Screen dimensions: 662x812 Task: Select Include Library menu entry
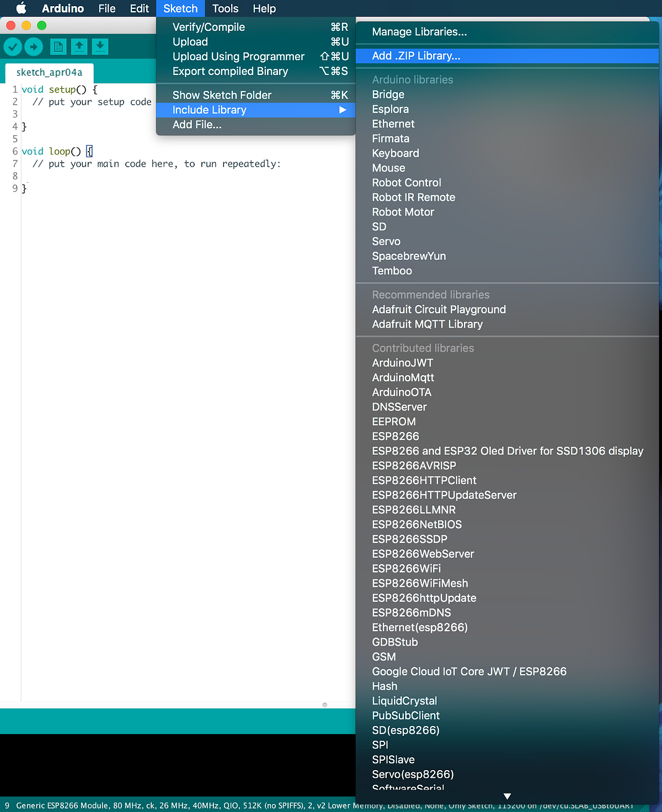coord(256,110)
